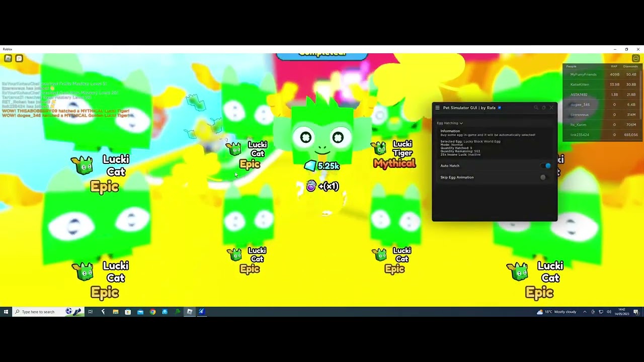The height and width of the screenshot is (362, 644).
Task: Disable the Auto Hatch toggle
Action: (x=546, y=166)
